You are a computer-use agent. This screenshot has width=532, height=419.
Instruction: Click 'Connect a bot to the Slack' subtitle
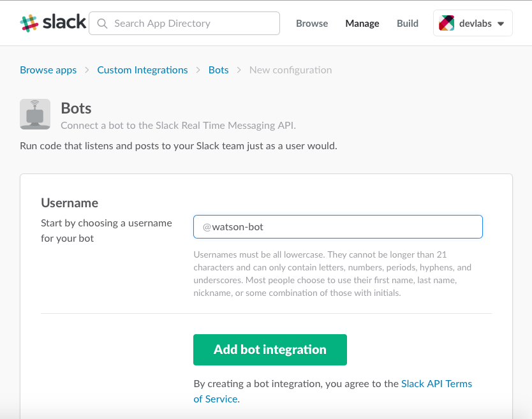(x=178, y=126)
